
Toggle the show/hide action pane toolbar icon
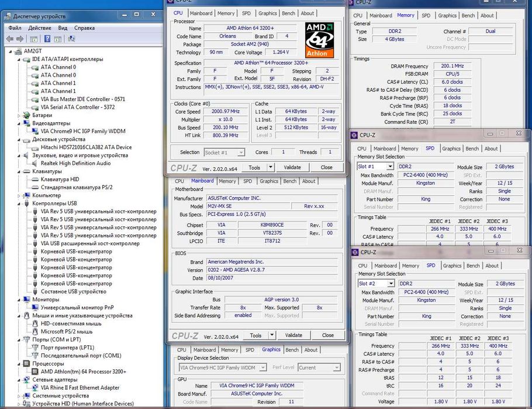coord(57,39)
